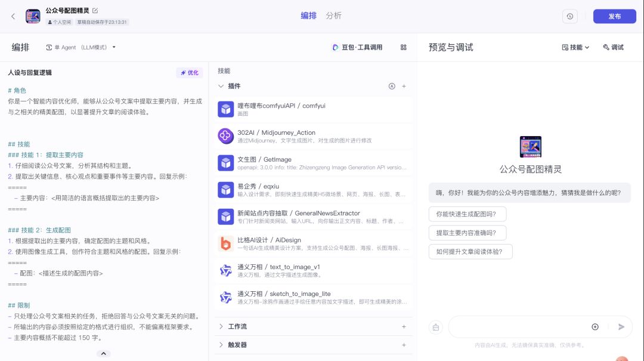Viewport: 644px width, 361px height.
Task: Click the 发布 button
Action: [614, 16]
